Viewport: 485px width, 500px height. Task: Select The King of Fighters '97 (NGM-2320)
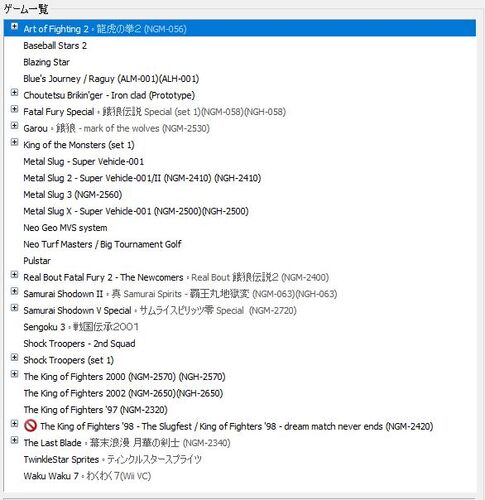click(x=95, y=410)
